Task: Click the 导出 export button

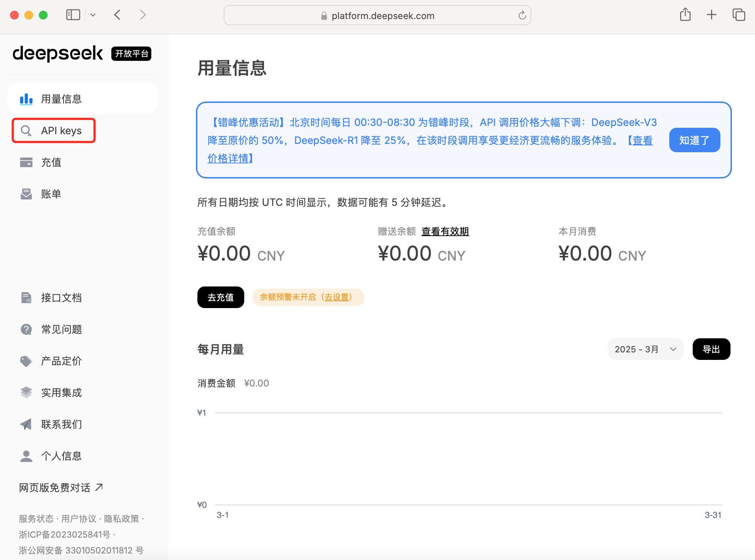Action: click(711, 349)
